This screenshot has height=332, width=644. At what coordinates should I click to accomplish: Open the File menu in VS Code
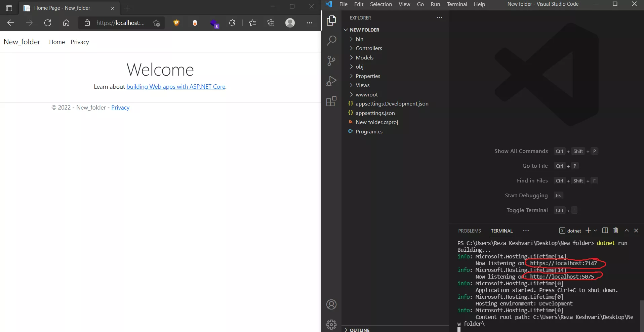pos(344,4)
